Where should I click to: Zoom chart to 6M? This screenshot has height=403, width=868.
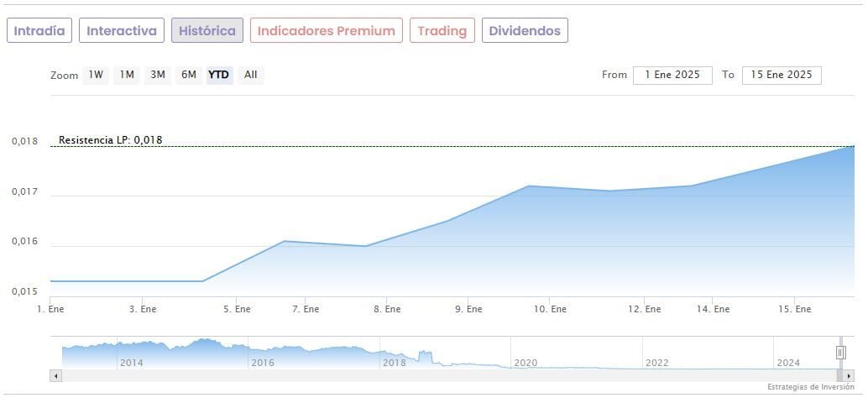pyautogui.click(x=189, y=75)
